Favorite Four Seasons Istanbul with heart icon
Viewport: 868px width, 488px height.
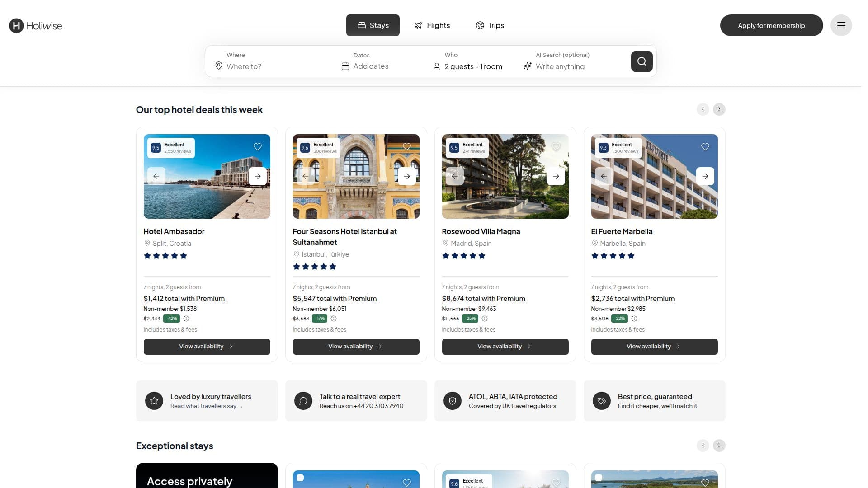tap(407, 147)
